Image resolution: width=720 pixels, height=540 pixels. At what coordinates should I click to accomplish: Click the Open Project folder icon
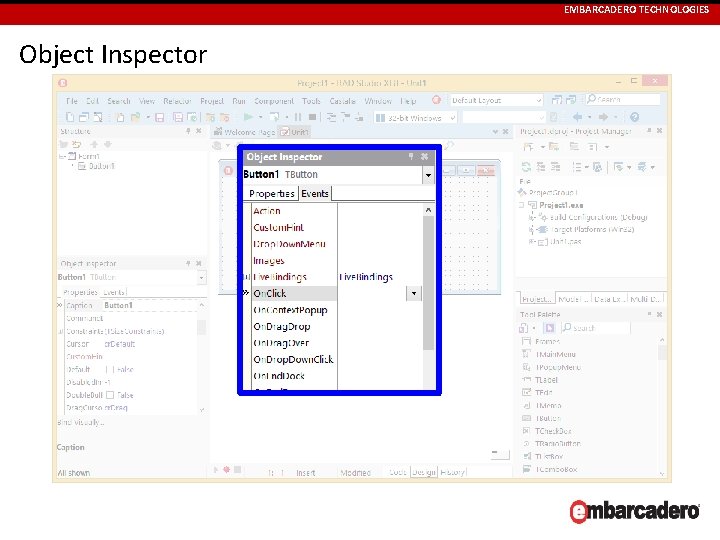point(135,118)
